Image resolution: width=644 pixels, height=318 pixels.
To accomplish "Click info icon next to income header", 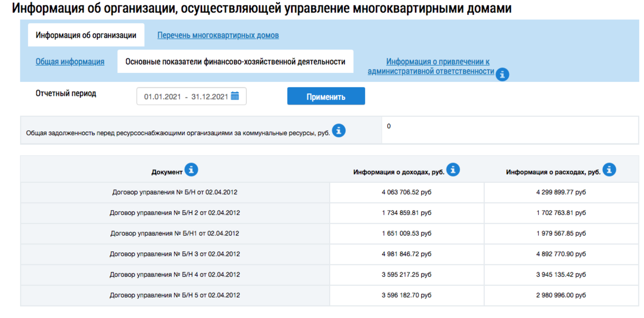I will (x=453, y=170).
